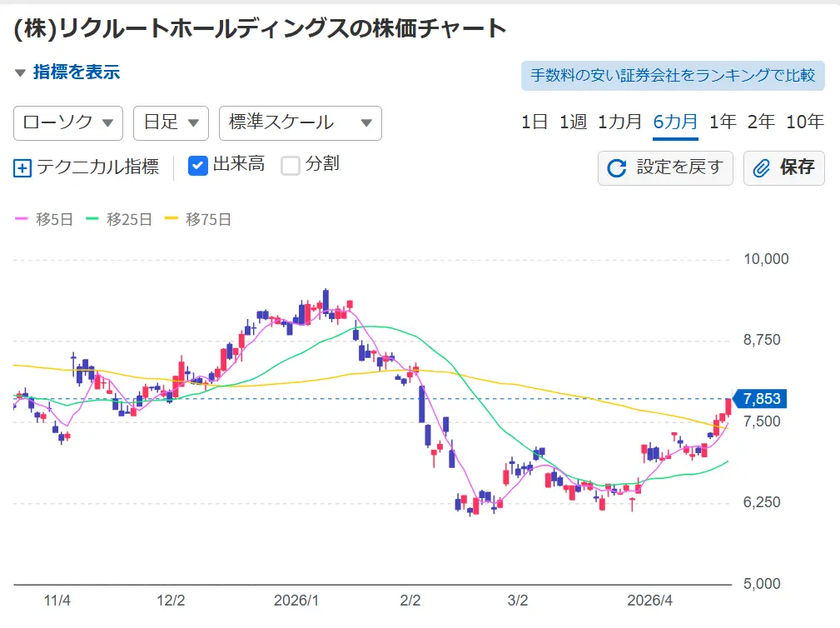The height and width of the screenshot is (628, 840).
Task: Disable the 出来高 volume checkbox
Action: click(198, 166)
